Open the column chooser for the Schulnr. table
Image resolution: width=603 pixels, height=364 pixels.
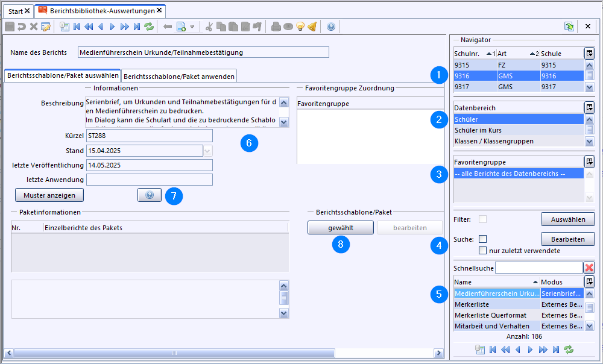point(590,53)
